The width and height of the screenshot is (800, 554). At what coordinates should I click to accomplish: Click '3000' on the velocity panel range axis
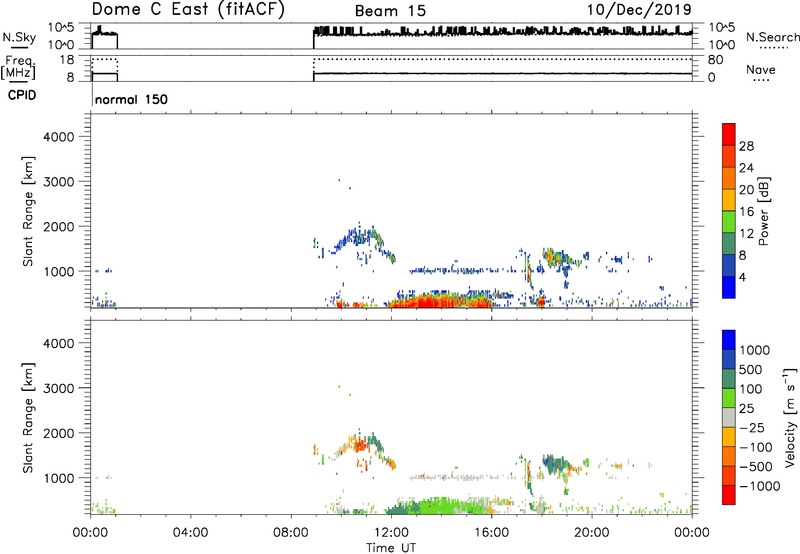(58, 388)
